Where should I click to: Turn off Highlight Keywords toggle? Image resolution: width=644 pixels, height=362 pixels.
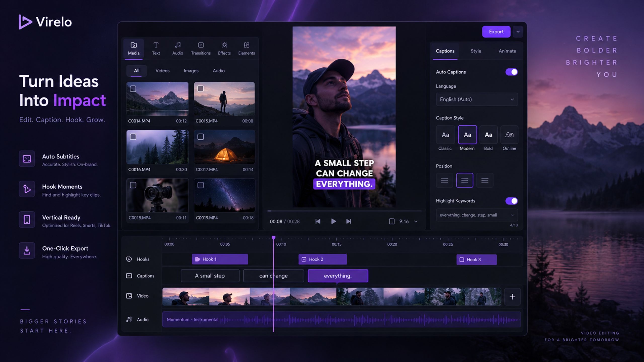click(511, 201)
